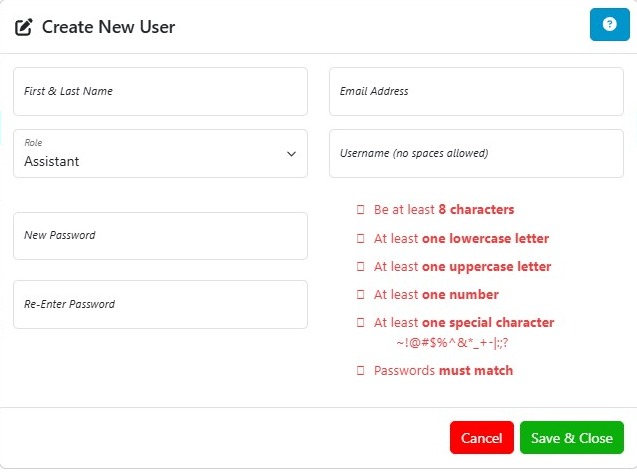Click the status icon beside "8 characters" rule
This screenshot has height=472, width=637.
(x=360, y=210)
